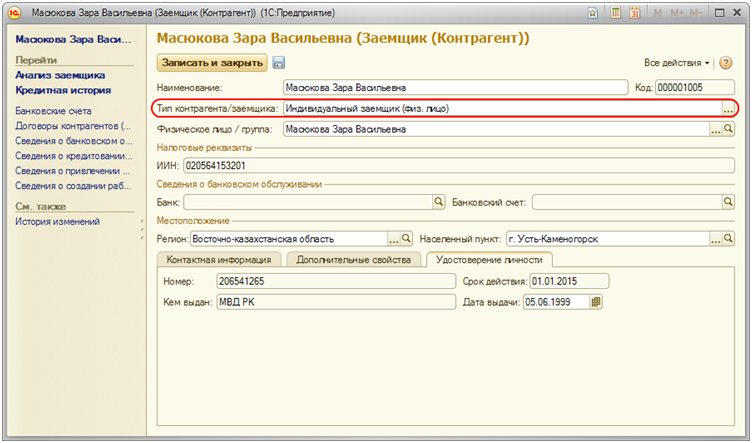Click the magnifier icon in Банковский счет field
The image size is (752, 443).
point(728,202)
